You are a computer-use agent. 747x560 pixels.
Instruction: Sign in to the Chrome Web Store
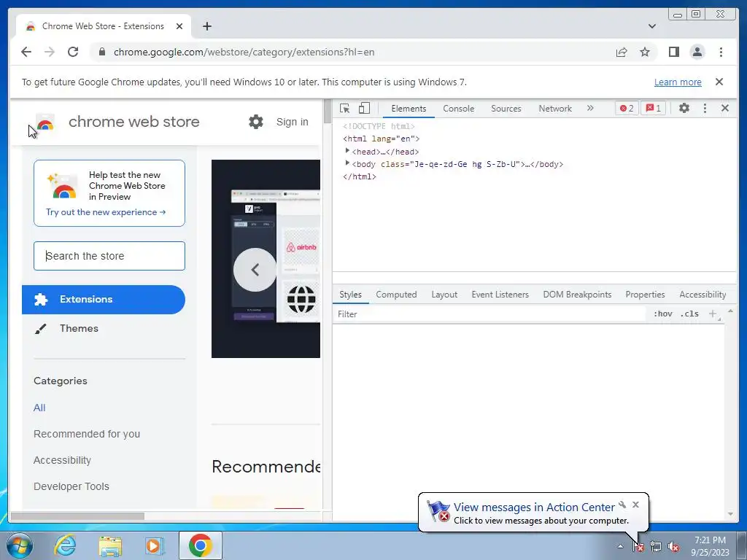[292, 122]
